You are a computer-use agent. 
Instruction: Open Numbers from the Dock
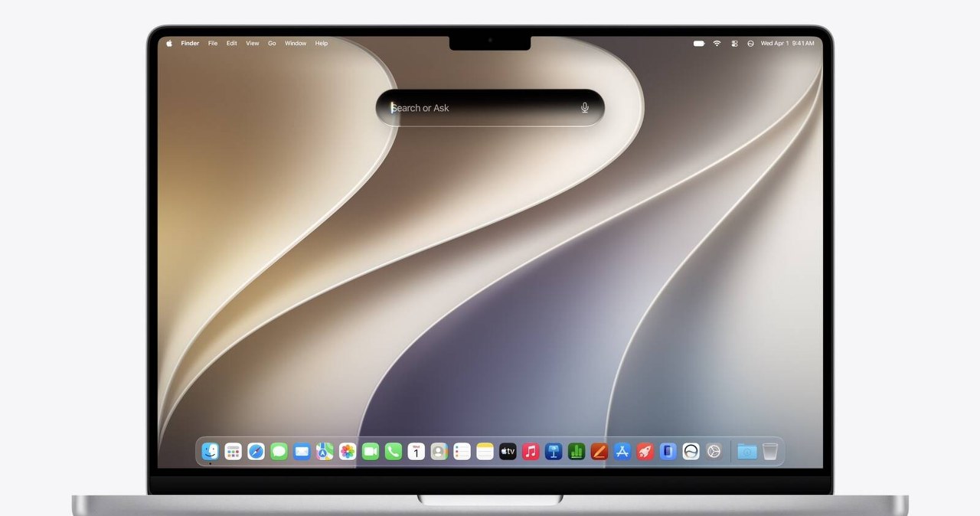(x=577, y=452)
